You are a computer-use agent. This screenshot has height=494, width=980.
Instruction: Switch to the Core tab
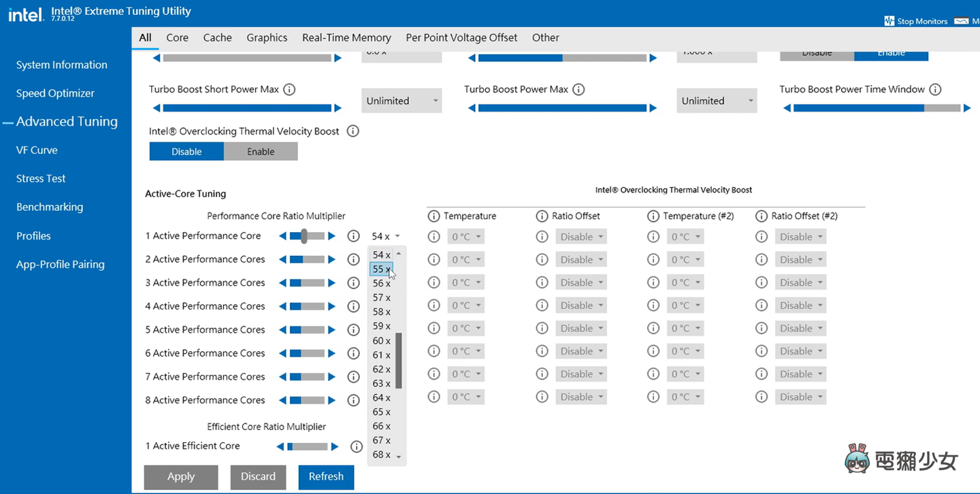[177, 37]
